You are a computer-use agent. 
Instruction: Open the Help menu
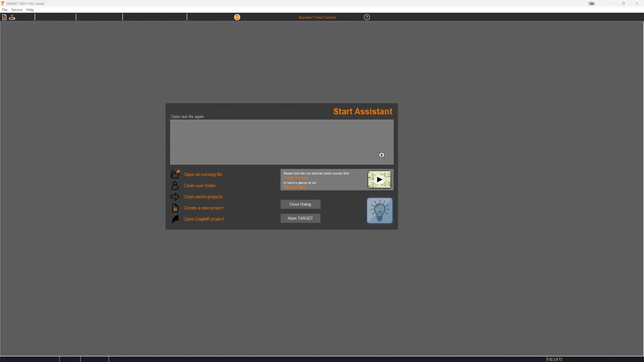[30, 10]
